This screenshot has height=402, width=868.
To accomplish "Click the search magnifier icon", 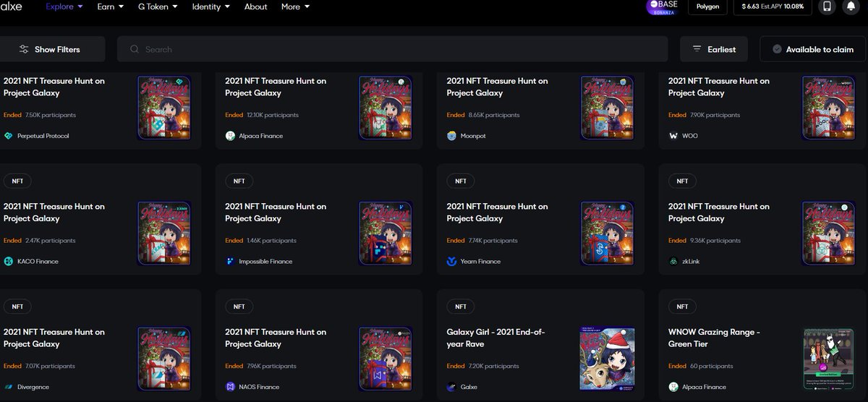I will 135,49.
